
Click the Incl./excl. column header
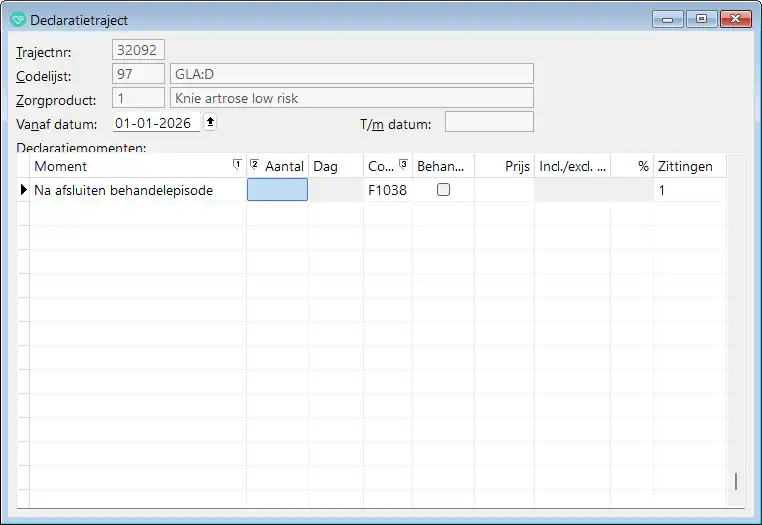(x=572, y=166)
